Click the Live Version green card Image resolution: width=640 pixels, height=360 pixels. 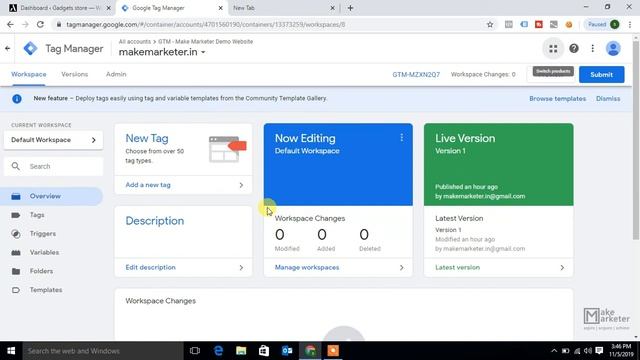(498, 164)
